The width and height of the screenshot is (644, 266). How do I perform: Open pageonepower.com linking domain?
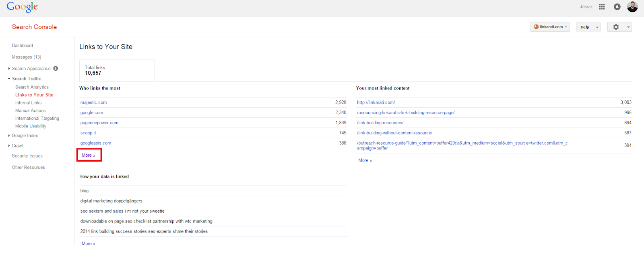(x=99, y=123)
